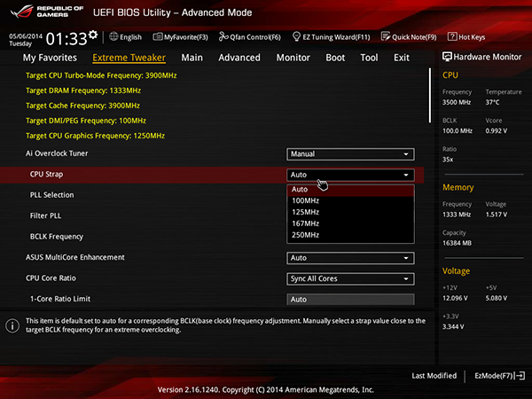532x399 pixels.
Task: Click the Vcore 0.992 V value
Action: 496,130
